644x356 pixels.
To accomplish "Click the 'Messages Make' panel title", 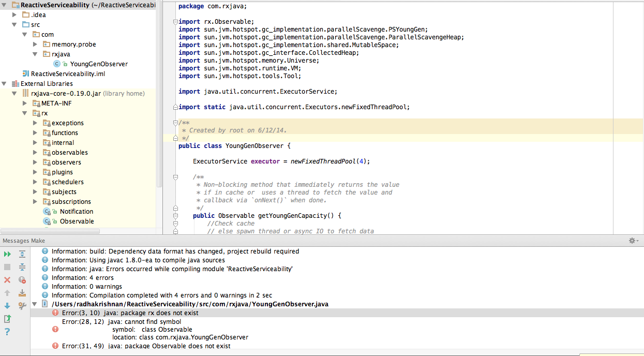I will coord(24,241).
